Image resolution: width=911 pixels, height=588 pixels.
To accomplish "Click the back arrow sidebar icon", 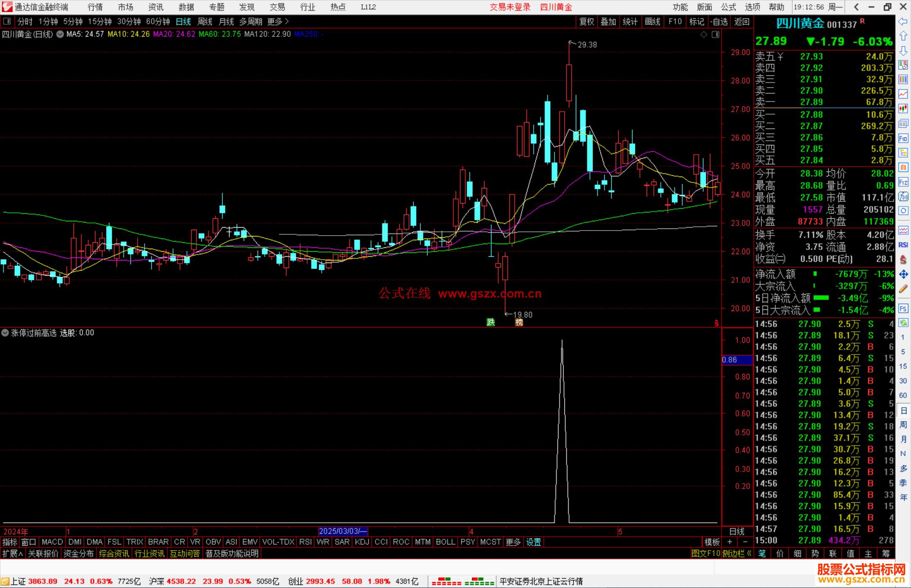I will pyautogui.click(x=903, y=22).
